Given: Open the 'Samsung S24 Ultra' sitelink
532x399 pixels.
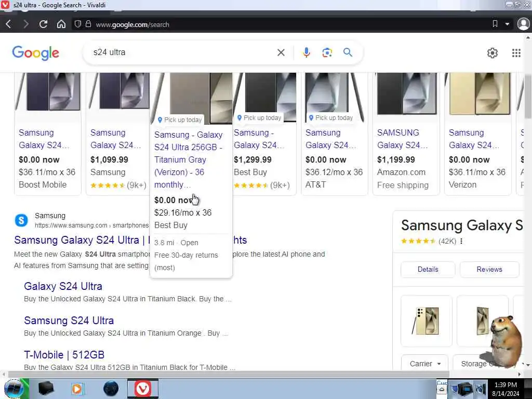Looking at the screenshot, I should [x=69, y=320].
